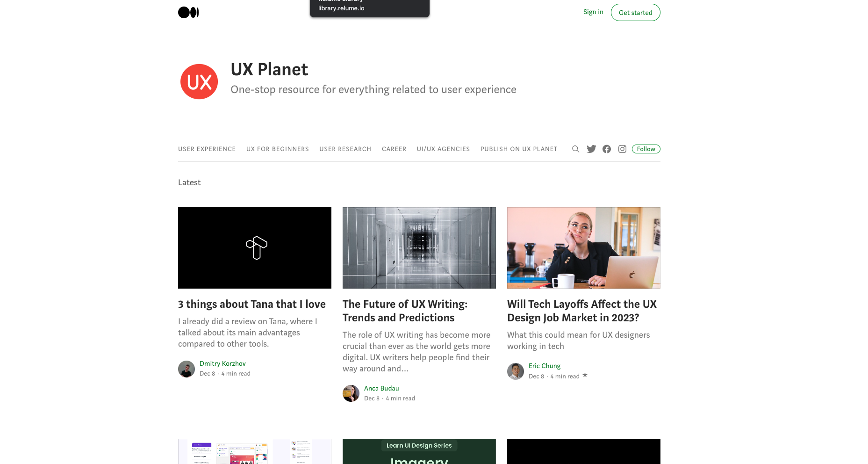868x464 pixels.
Task: Click the Medium logo icon
Action: [x=188, y=13]
